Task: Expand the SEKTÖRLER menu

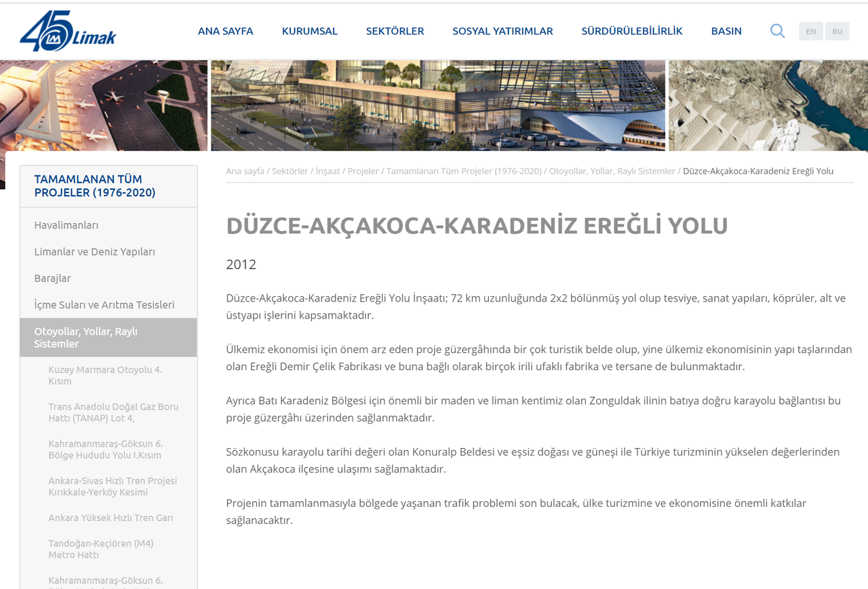Action: click(x=395, y=31)
